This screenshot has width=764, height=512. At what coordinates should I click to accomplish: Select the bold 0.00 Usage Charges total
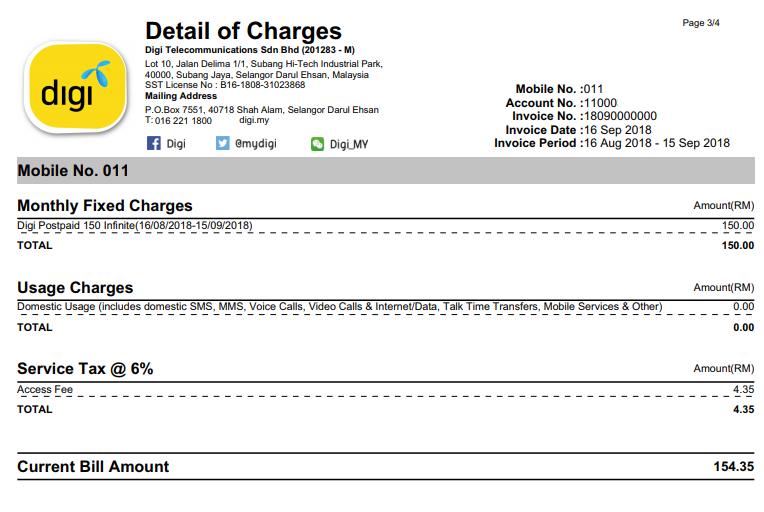coord(744,327)
